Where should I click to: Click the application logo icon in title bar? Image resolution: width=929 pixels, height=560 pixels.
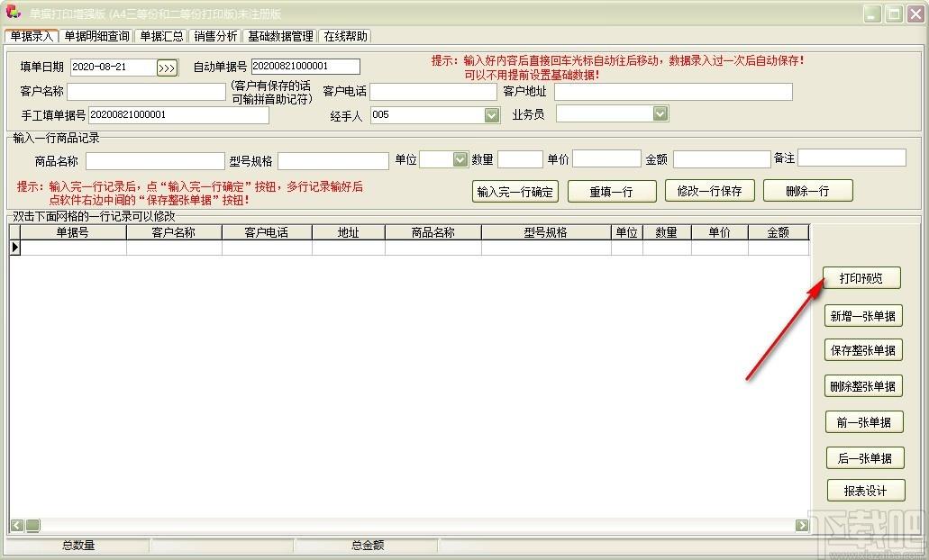click(13, 12)
